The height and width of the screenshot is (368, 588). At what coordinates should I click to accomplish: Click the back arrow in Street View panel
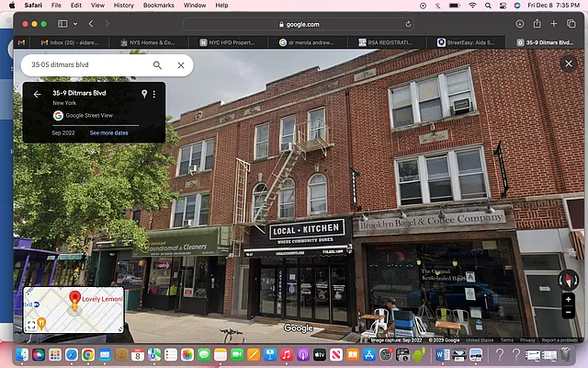[38, 94]
